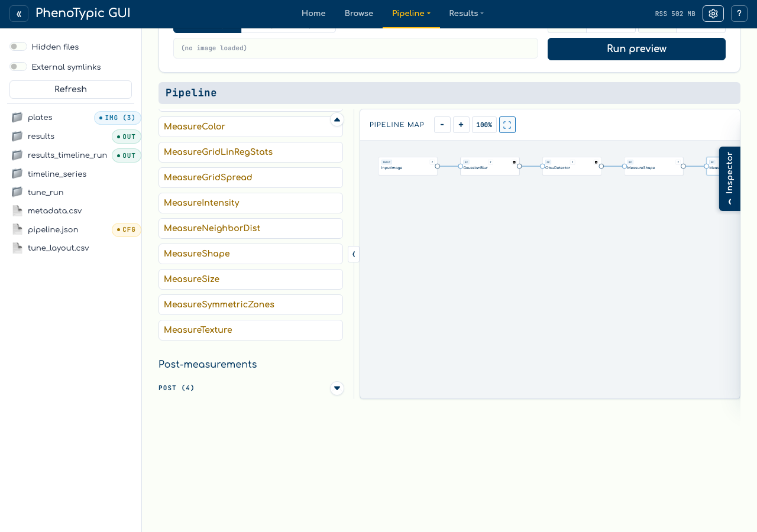Switch to the Browse tab
Image resolution: width=757 pixels, height=532 pixels.
pos(359,14)
